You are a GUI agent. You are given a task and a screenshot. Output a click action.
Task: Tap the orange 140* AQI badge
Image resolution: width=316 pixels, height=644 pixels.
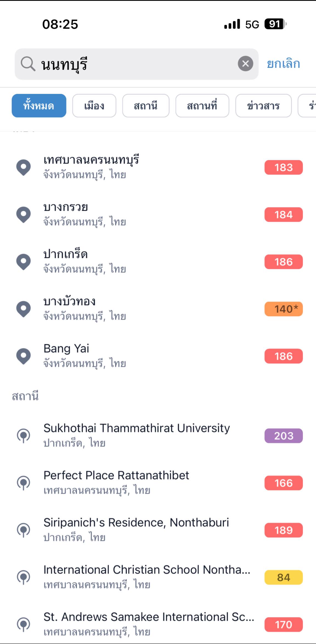[x=283, y=309]
